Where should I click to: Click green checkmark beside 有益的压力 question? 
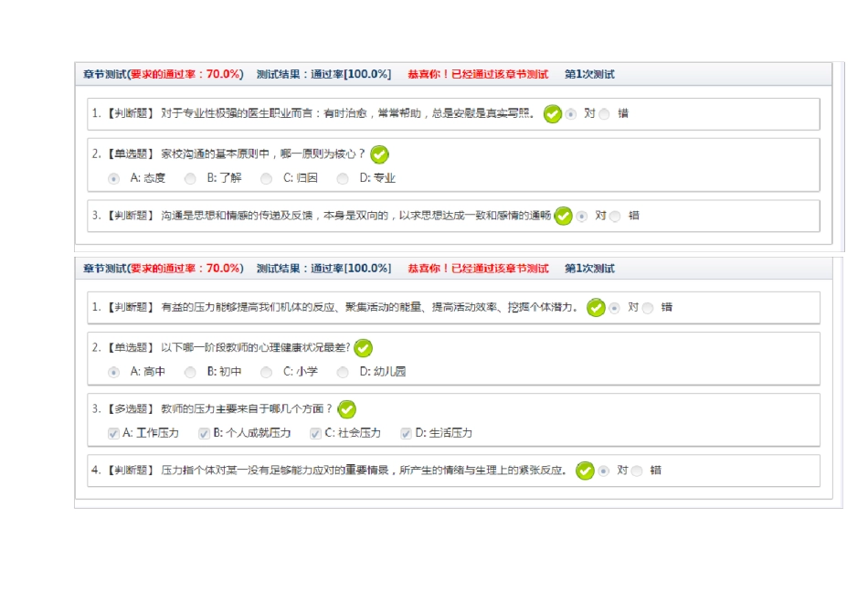tap(596, 307)
